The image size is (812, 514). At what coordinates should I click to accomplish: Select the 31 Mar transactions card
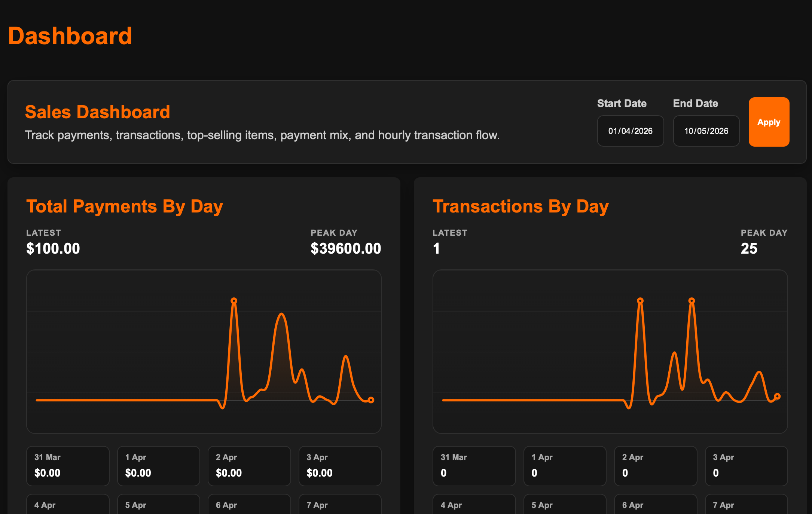click(474, 466)
